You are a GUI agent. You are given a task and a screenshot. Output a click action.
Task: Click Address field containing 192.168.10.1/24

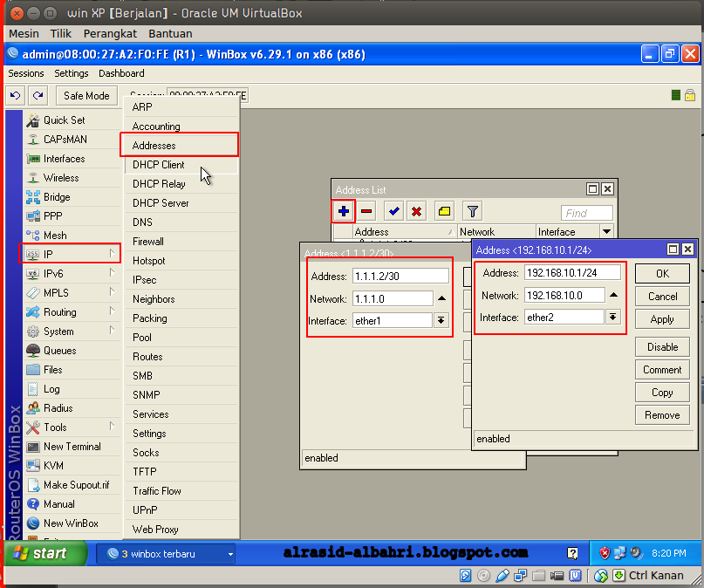[572, 272]
